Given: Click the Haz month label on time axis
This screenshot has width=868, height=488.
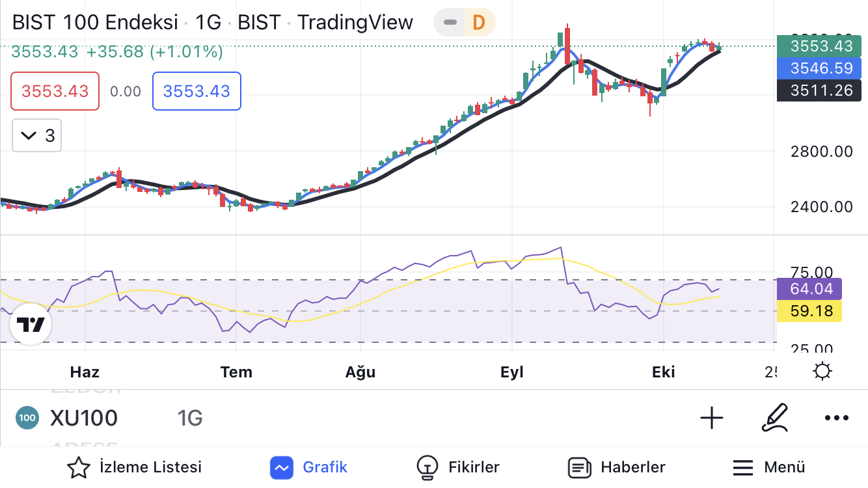Looking at the screenshot, I should tap(85, 372).
